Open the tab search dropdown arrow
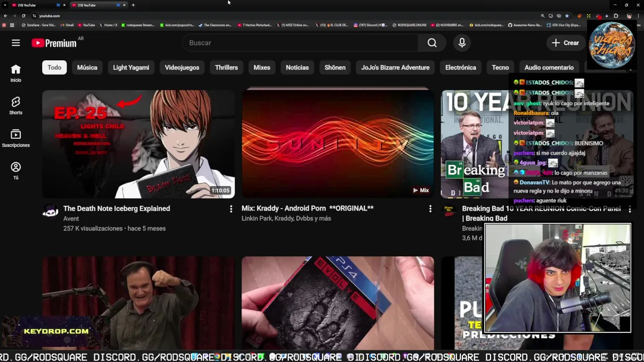Image resolution: width=644 pixels, height=362 pixels. tap(5, 5)
